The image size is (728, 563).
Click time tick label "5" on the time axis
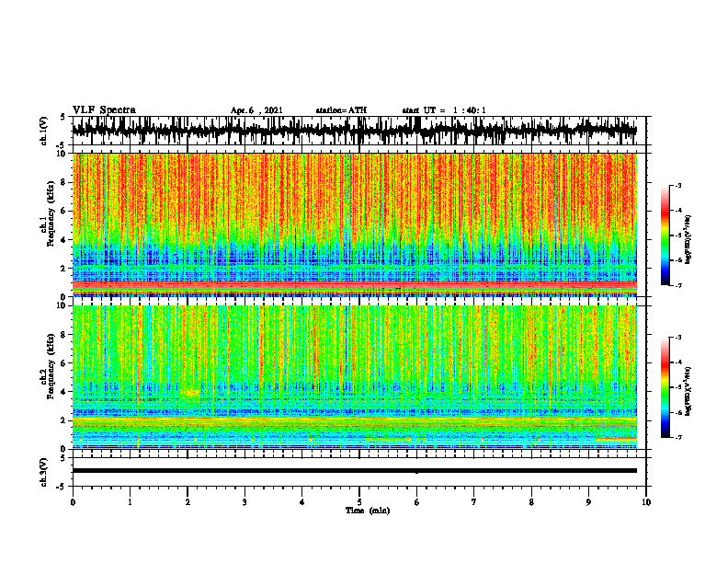tap(359, 502)
